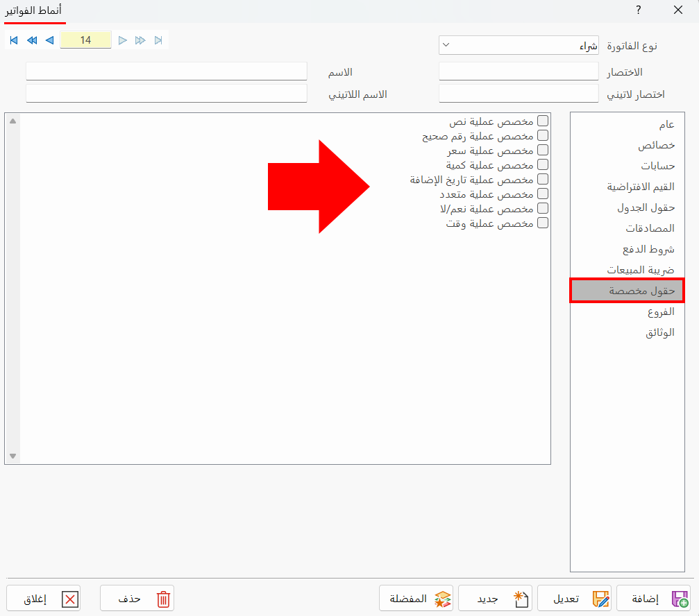Check مخصص عملية وقت
The image size is (699, 616).
coord(543,223)
